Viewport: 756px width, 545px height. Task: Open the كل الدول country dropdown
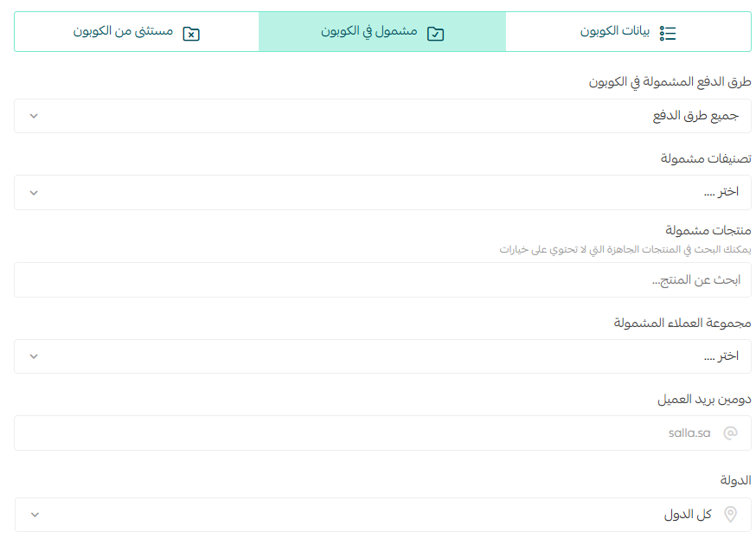382,515
